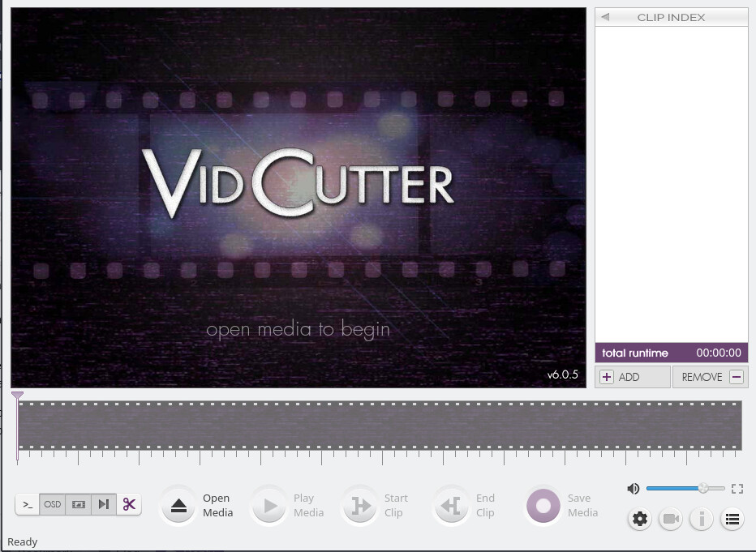The height and width of the screenshot is (552, 756).
Task: Open settings with the gear icon
Action: (x=640, y=519)
